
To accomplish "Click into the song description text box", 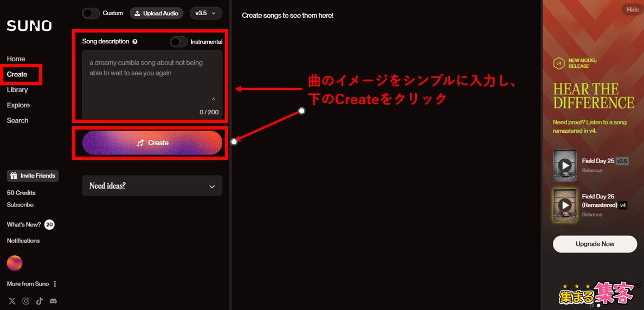I will [x=152, y=85].
